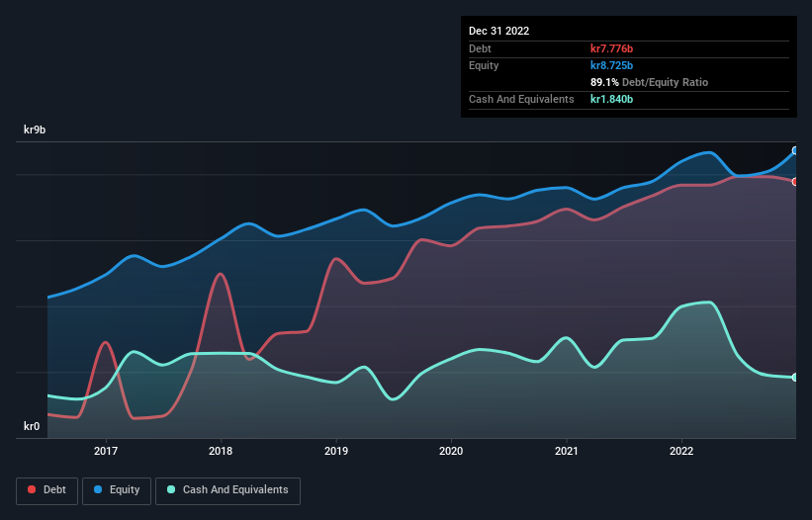The image size is (812, 520).
Task: Click the 2021 x-axis label
Action: click(x=567, y=451)
